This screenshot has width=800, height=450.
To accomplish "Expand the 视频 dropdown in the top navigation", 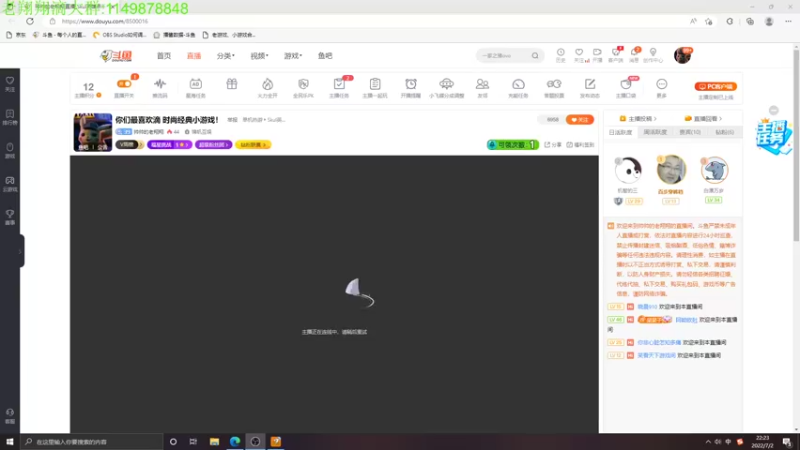I will click(x=259, y=56).
